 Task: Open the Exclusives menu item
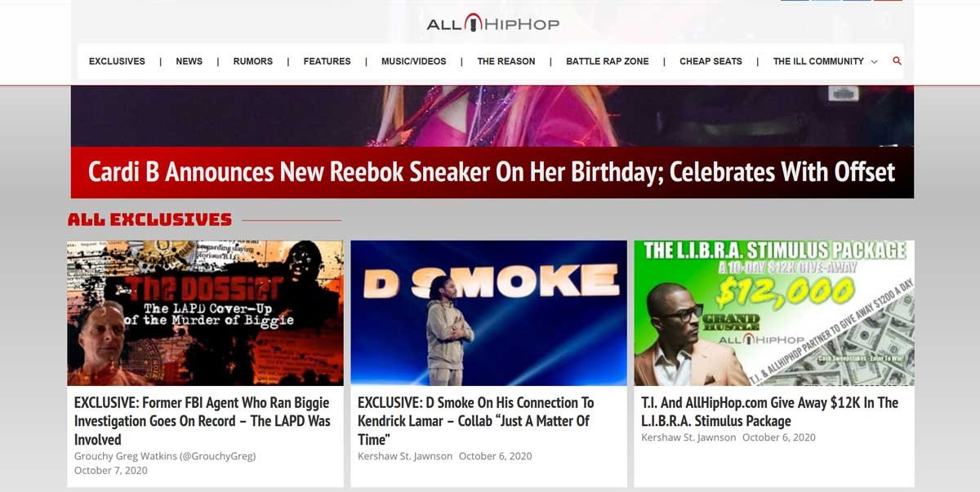(117, 61)
